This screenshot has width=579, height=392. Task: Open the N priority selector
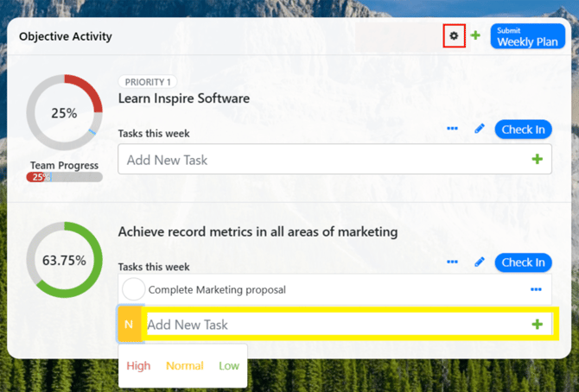pyautogui.click(x=129, y=324)
